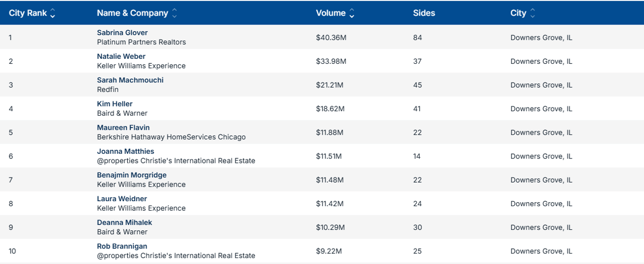Select the $40.36M volume cell
Image resolution: width=644 pixels, height=264 pixels.
pos(331,38)
